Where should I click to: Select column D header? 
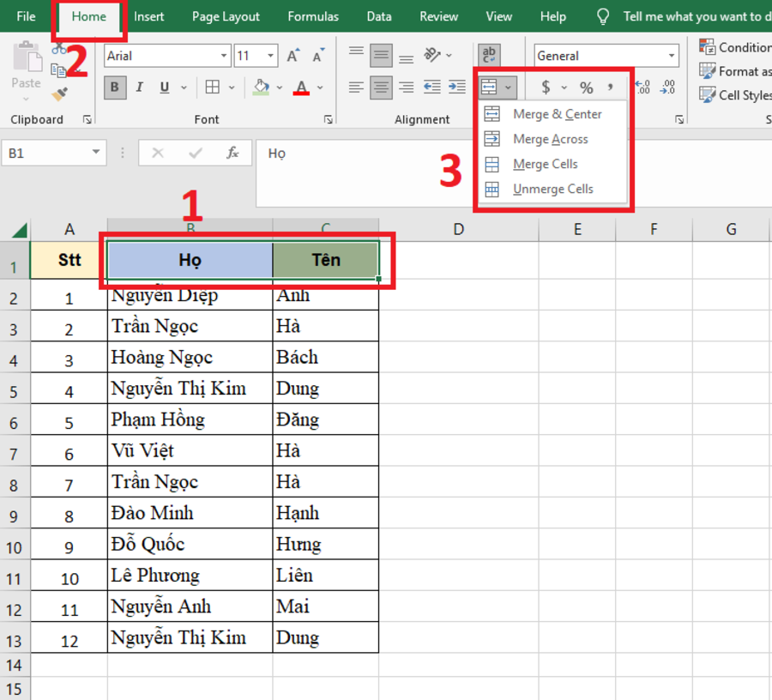(x=458, y=229)
